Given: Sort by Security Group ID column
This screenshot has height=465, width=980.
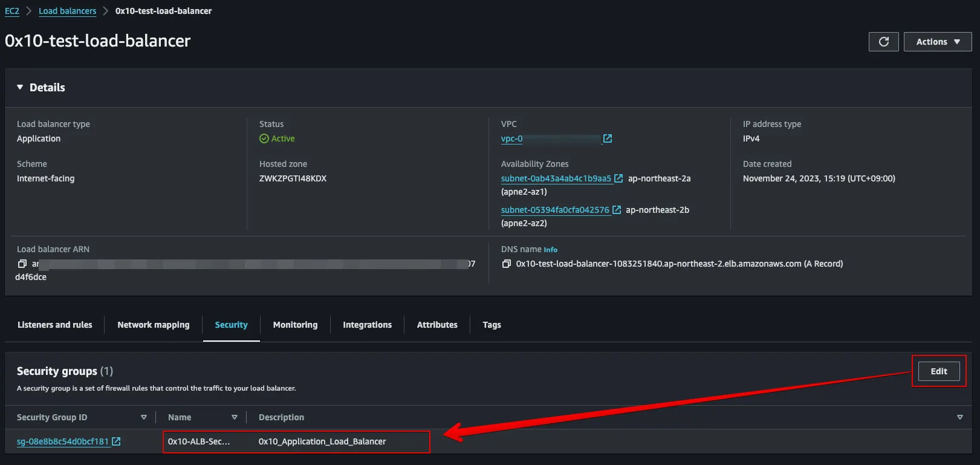Looking at the screenshot, I should [x=144, y=417].
